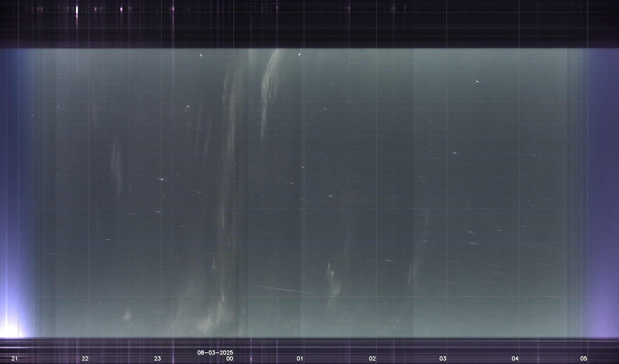
Task: Click the pinkish bright dot at top left of midnight
Action: coord(201,55)
